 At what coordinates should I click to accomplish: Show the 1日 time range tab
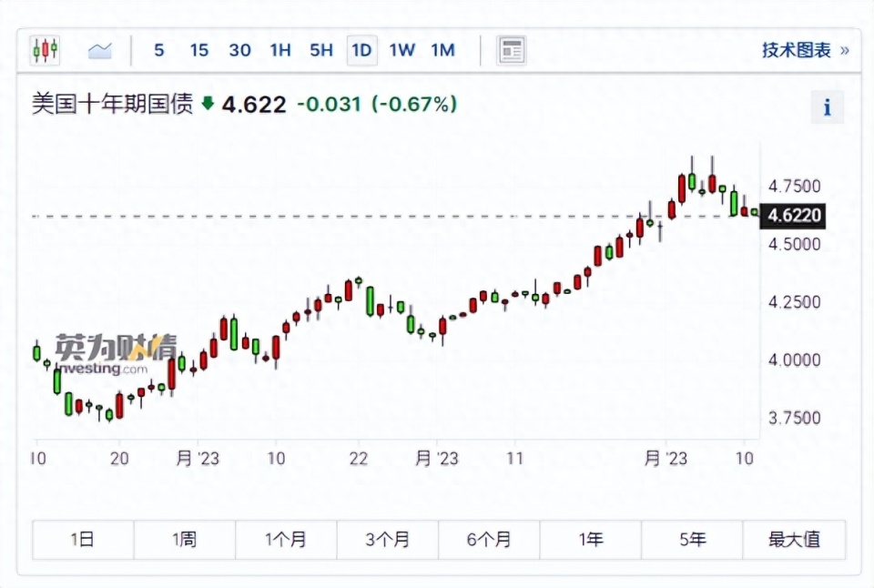pos(83,540)
